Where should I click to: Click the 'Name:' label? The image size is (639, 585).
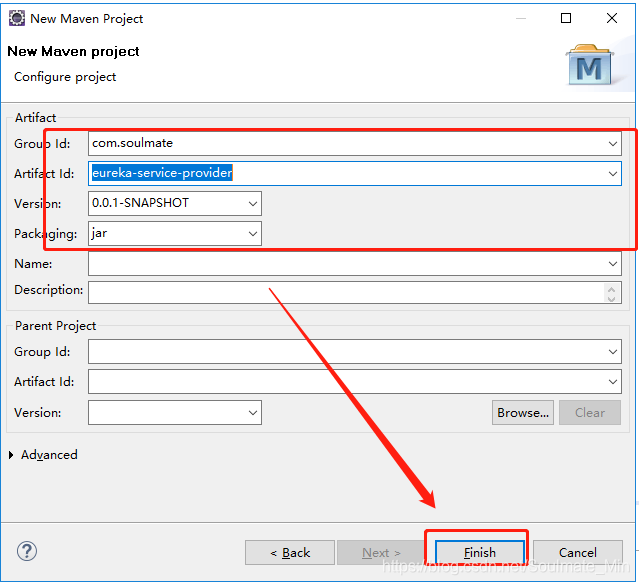click(x=33, y=264)
